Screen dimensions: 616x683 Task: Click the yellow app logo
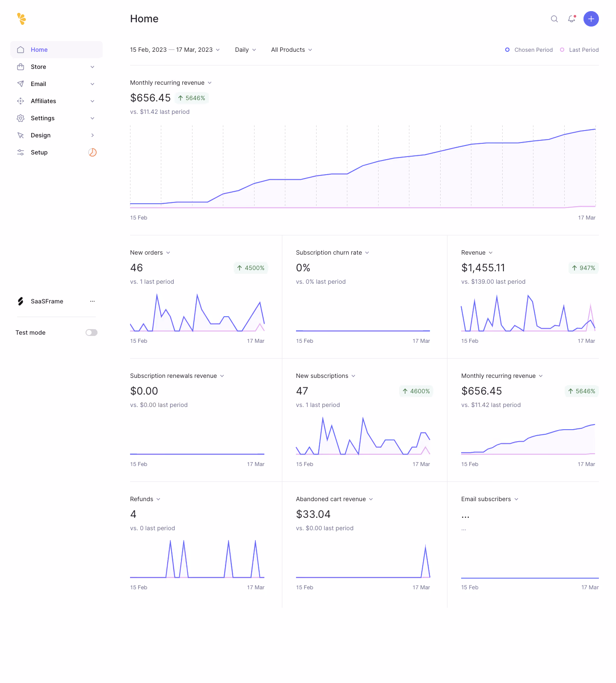21,19
